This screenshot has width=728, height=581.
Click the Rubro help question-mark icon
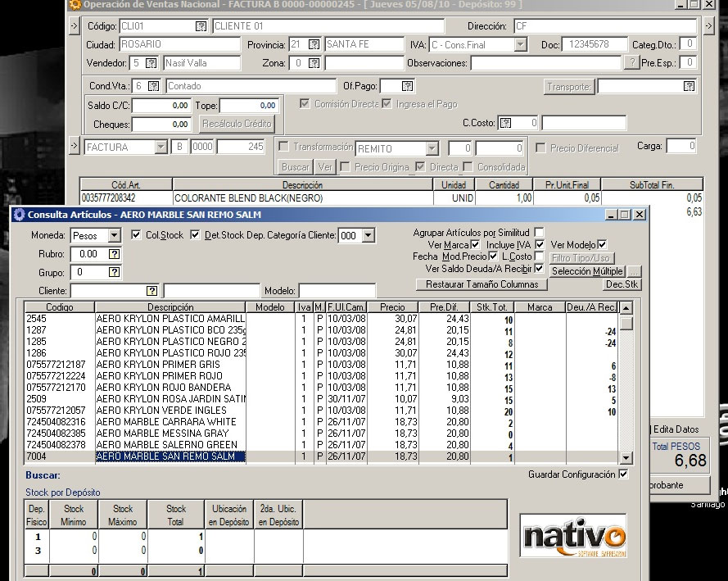click(114, 254)
